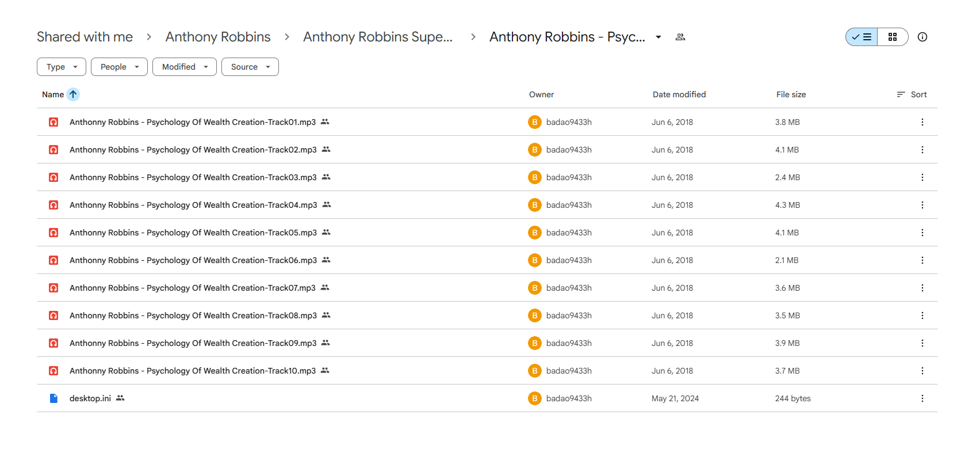980x449 pixels.
Task: Click the 2.4 MB file size value
Action: click(788, 177)
